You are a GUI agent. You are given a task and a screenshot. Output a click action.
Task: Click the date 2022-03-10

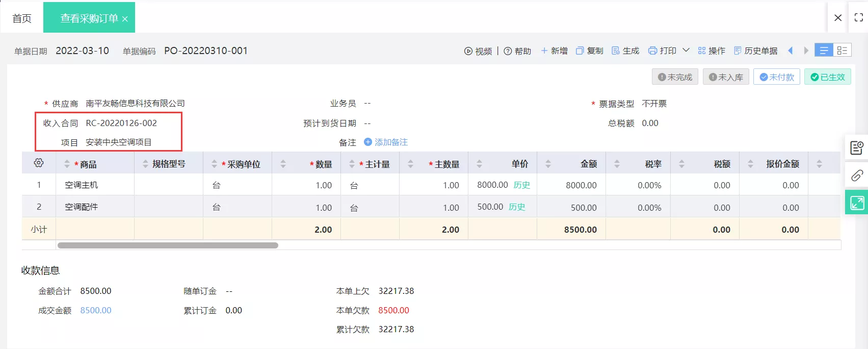coord(82,51)
